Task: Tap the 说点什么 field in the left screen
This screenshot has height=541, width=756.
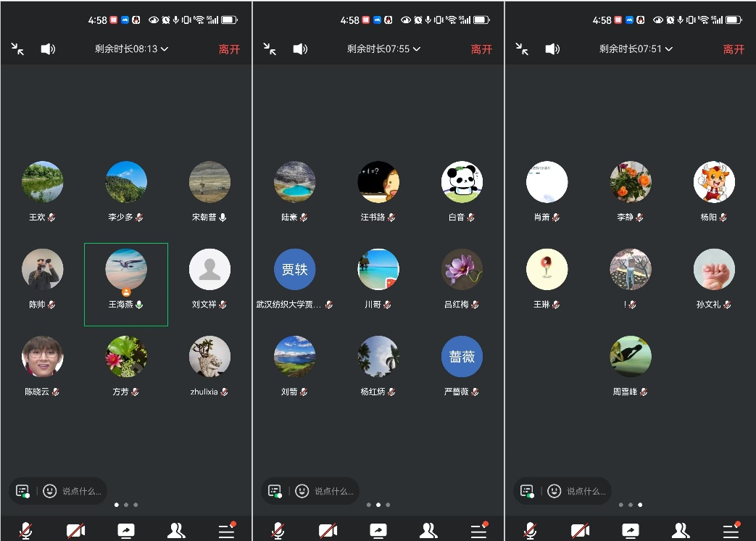Action: tap(81, 491)
